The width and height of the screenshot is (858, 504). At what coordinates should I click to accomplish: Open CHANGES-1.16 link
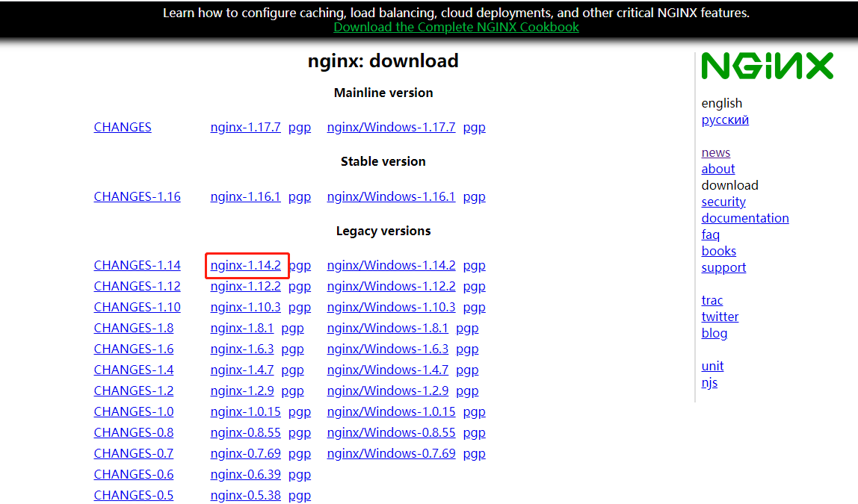click(x=137, y=196)
